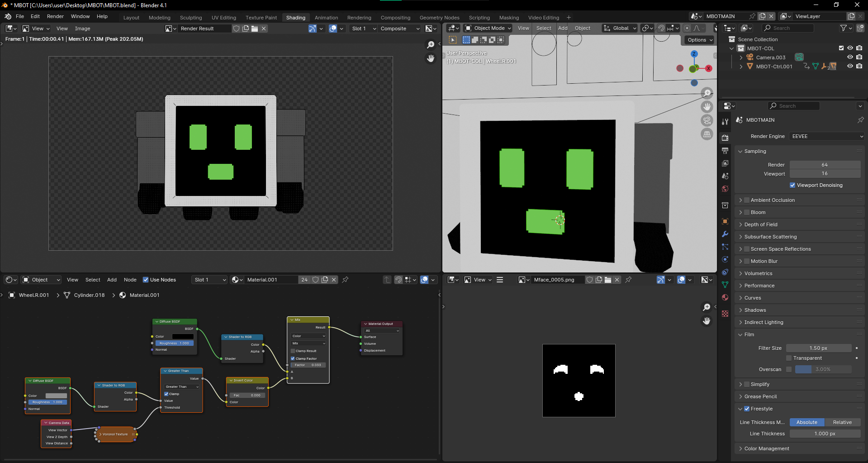The width and height of the screenshot is (868, 463).
Task: Open the Object Data properties tab
Action: 725,285
